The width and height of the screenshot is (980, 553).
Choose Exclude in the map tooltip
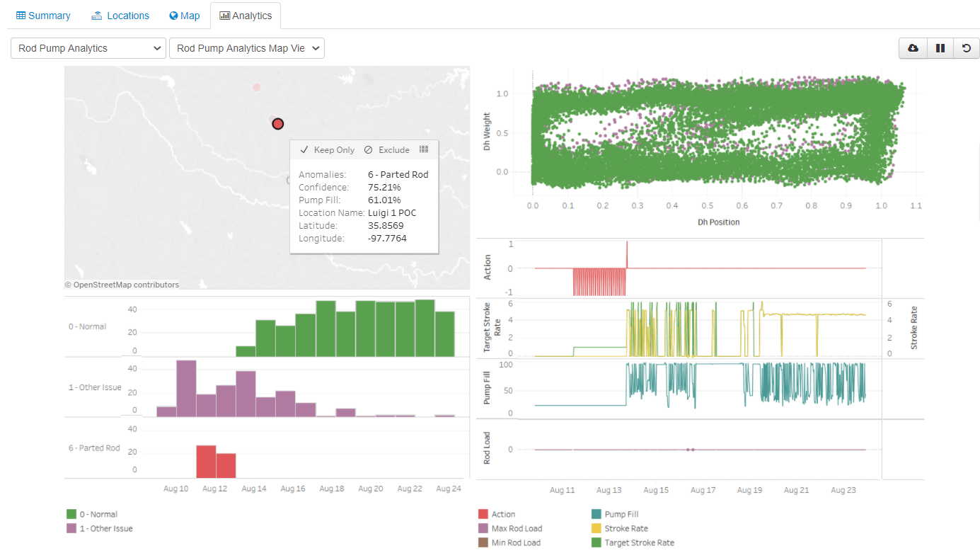click(387, 150)
